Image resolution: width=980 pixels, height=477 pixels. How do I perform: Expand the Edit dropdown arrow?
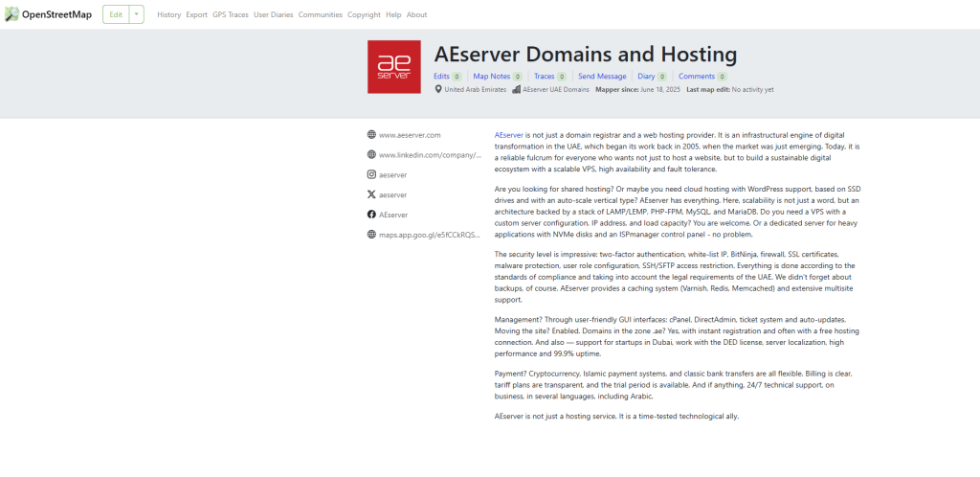136,14
